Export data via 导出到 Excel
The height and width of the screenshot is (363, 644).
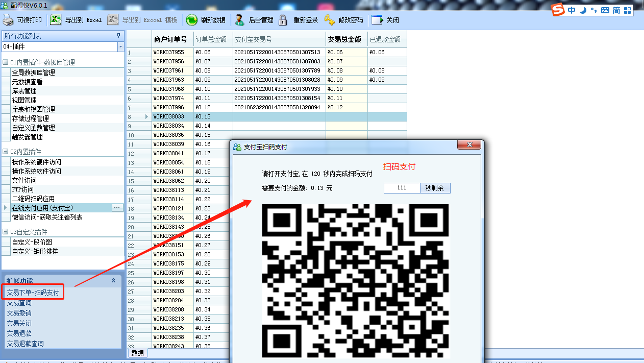point(76,20)
